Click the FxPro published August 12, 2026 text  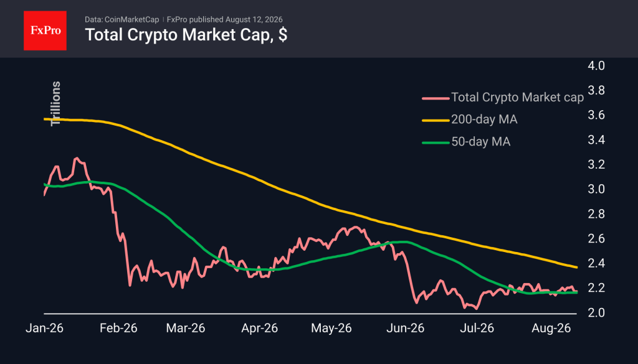tap(224, 19)
